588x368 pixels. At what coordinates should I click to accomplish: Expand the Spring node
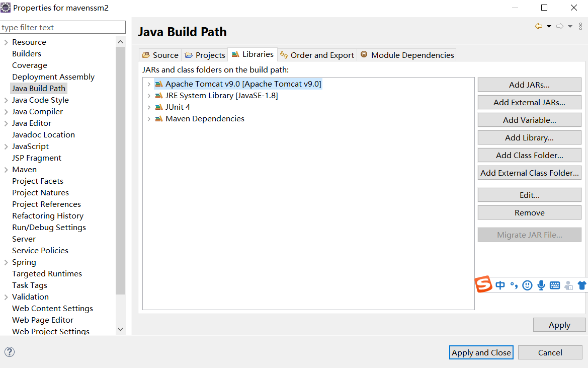point(6,263)
